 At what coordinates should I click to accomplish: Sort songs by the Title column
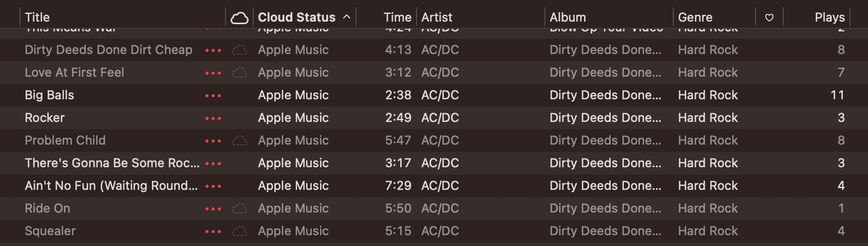pyautogui.click(x=37, y=17)
